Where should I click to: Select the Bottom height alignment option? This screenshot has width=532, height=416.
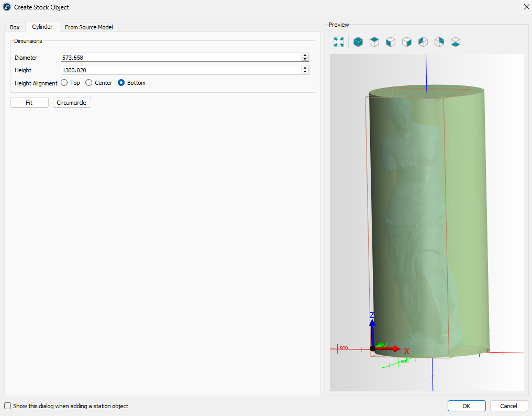coord(121,83)
